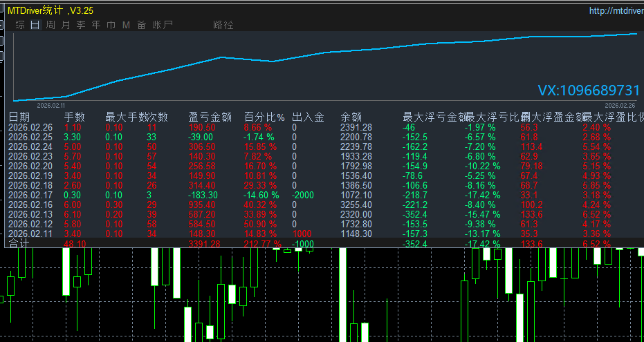The image size is (644, 342).
Task: Open the 路径 path tab
Action: click(223, 25)
